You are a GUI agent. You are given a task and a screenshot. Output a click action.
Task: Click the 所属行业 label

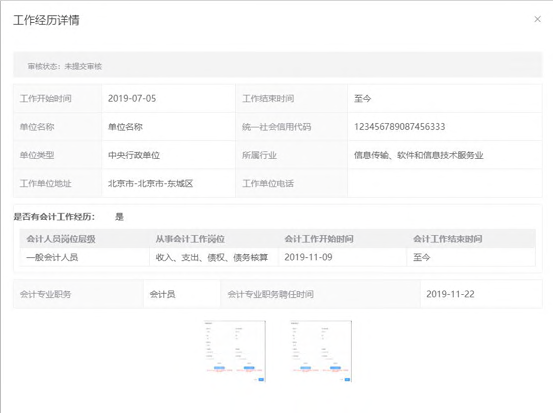pyautogui.click(x=259, y=155)
